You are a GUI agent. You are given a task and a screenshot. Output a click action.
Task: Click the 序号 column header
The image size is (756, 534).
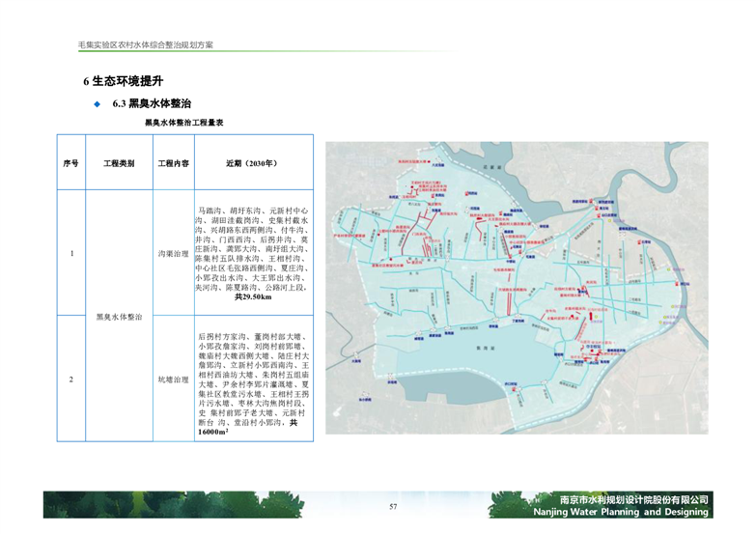[71, 163]
